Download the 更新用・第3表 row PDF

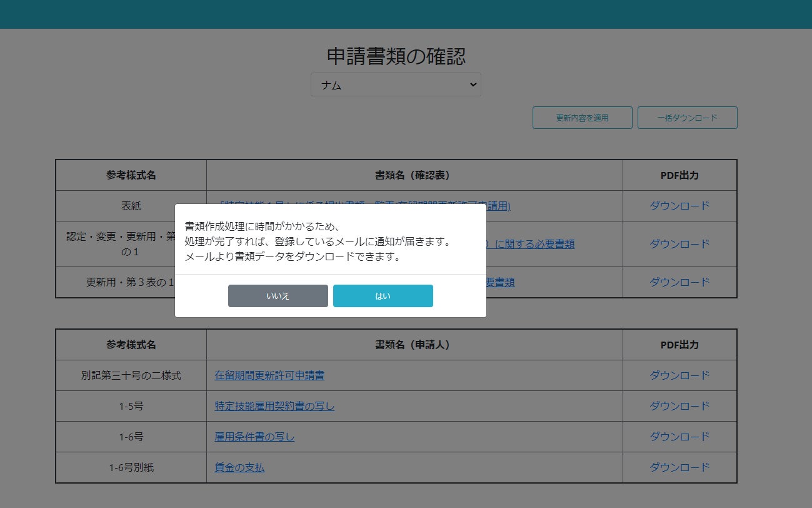(x=679, y=282)
